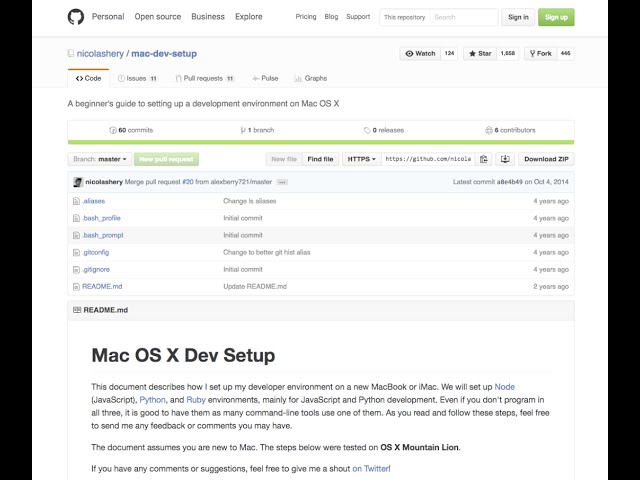View the 0 releases page

point(384,130)
